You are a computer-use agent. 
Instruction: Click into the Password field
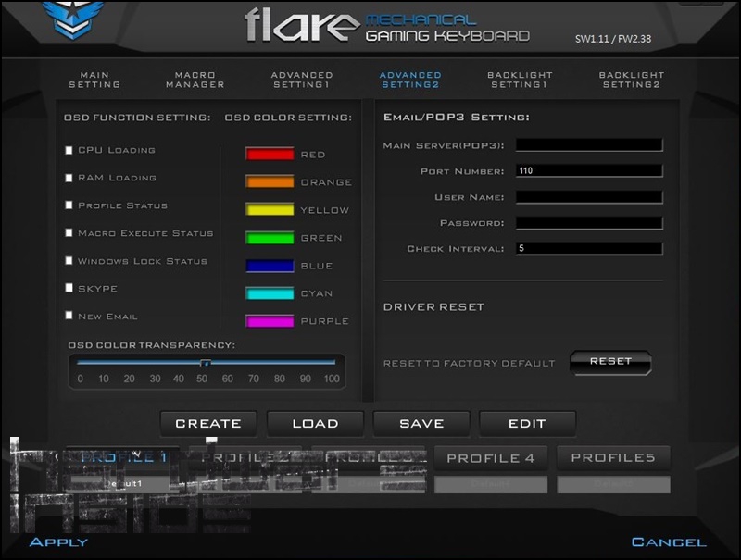point(589,223)
